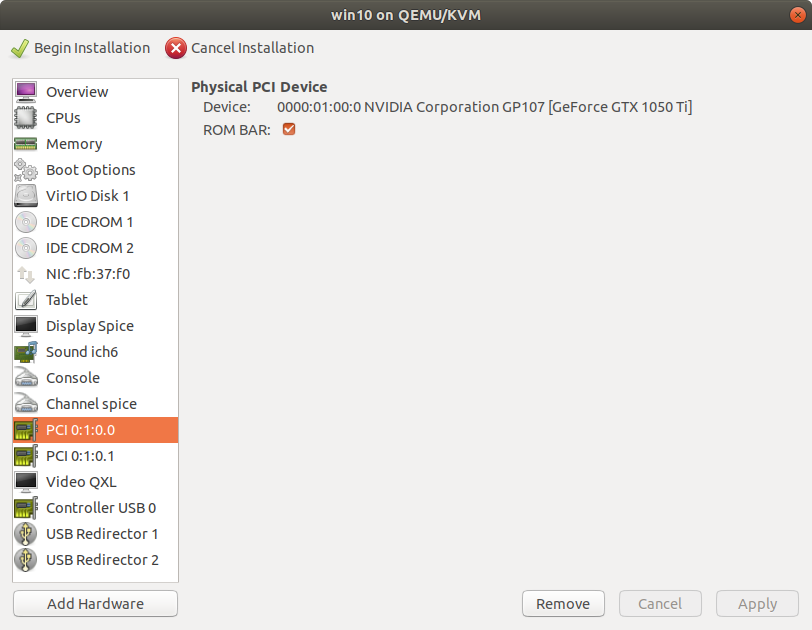Open Controller USB 0 entry
812x630 pixels.
(x=100, y=508)
